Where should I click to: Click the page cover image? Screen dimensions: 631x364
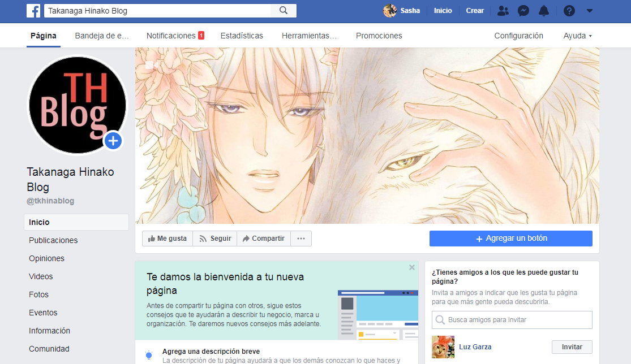click(x=367, y=136)
